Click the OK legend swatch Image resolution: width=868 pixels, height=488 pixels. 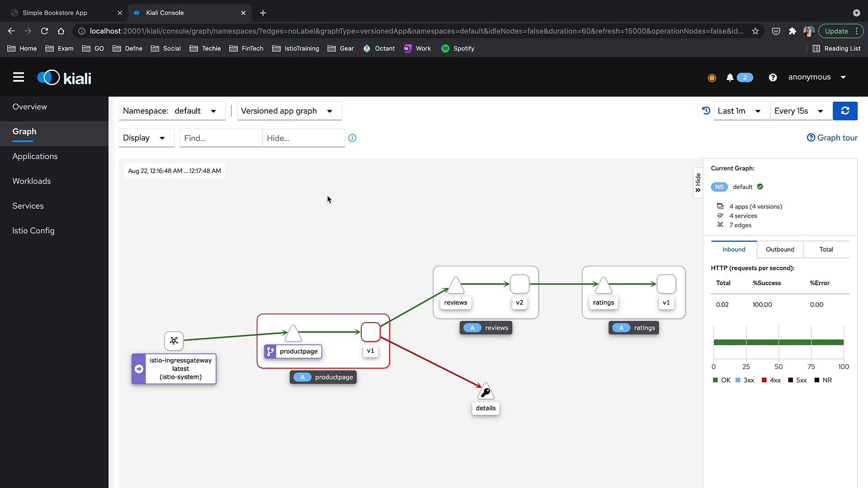(x=715, y=380)
